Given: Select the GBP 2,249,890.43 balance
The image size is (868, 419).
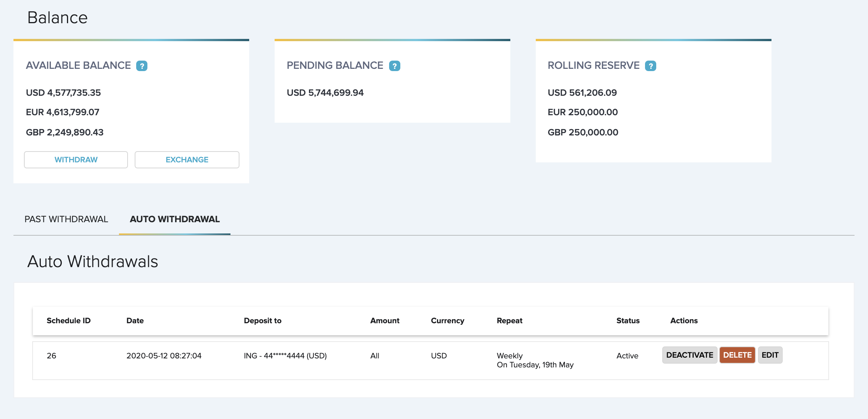Looking at the screenshot, I should pyautogui.click(x=65, y=132).
